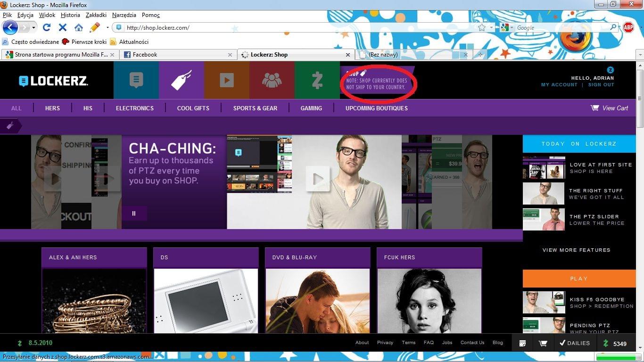Go back with the Firefox back arrow
This screenshot has width=644, height=362.
pos(10,27)
